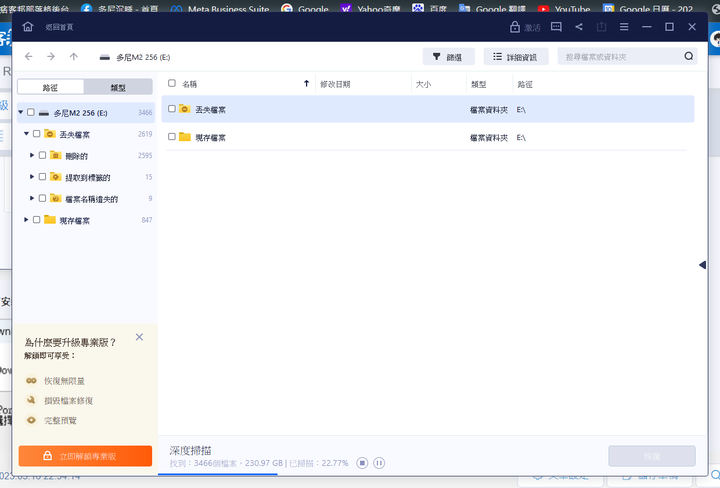720x488 pixels.
Task: Check the 現存檔案 checkbox in tree
Action: (36, 220)
